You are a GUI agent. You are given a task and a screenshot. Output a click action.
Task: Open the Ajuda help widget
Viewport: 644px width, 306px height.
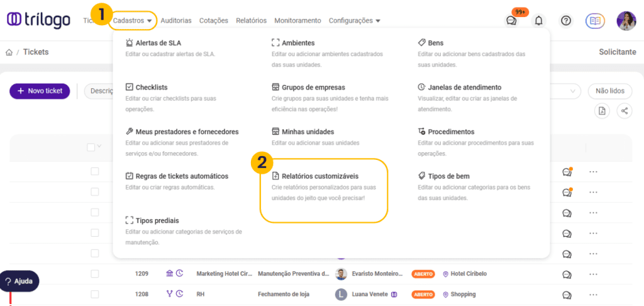(19, 281)
